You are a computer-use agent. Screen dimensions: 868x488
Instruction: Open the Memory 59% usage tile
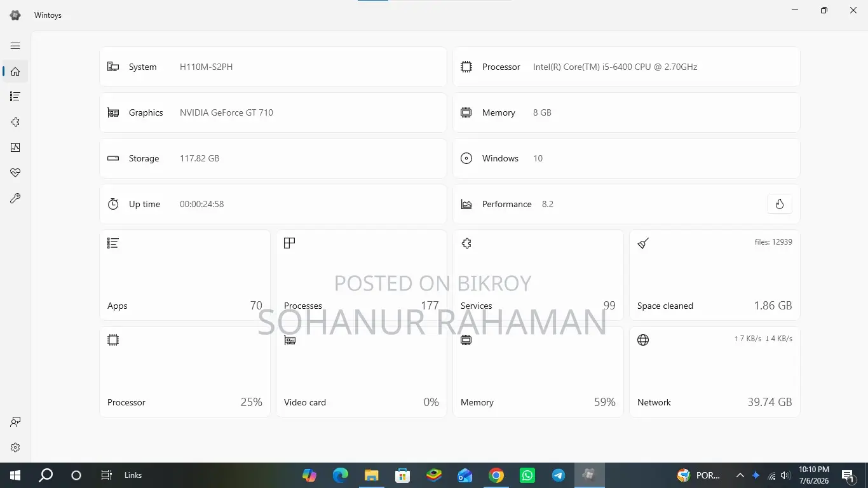coord(538,372)
